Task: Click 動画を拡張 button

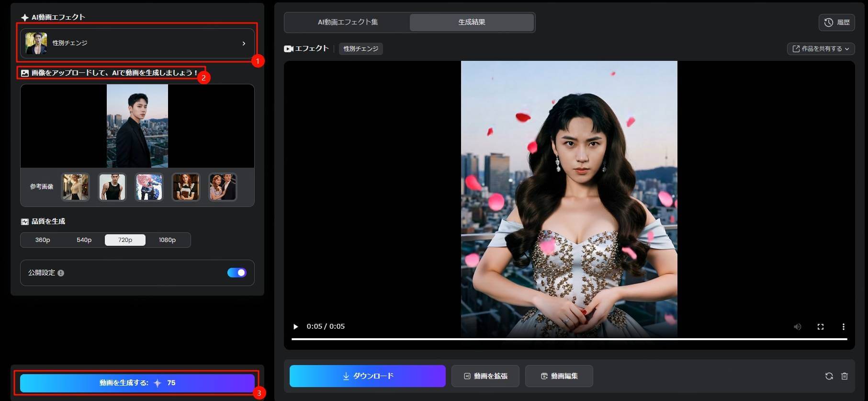Action: coord(485,376)
